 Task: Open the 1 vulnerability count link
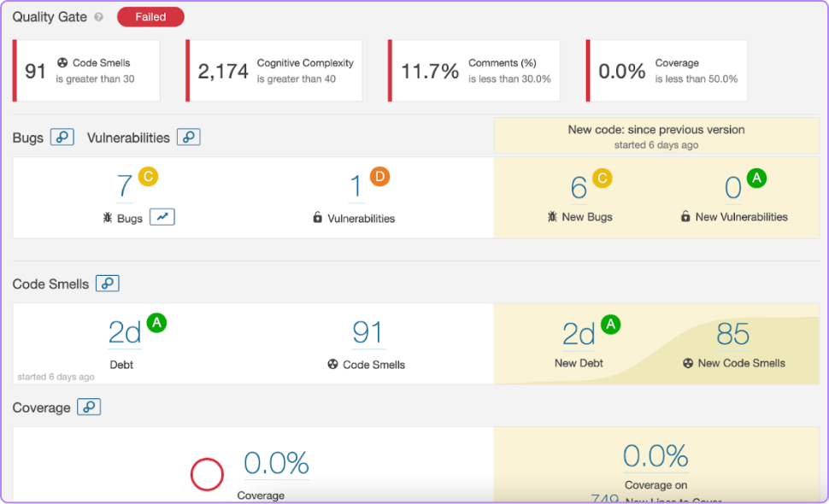[356, 186]
